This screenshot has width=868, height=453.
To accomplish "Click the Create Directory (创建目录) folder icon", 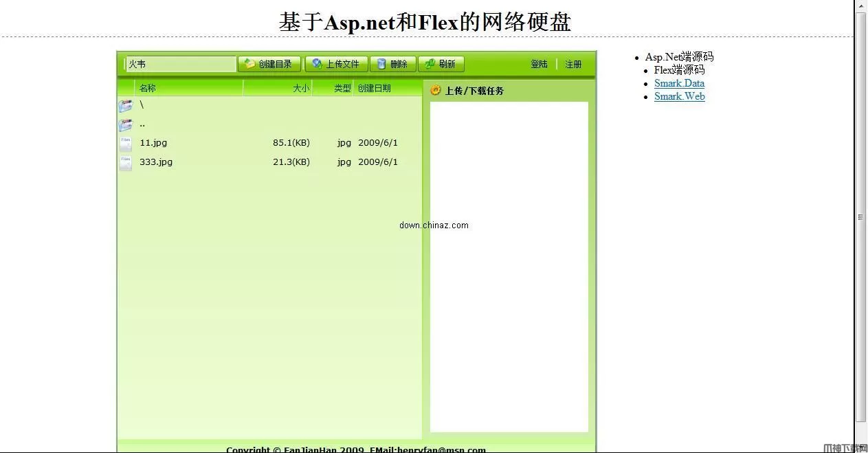I will coord(249,64).
